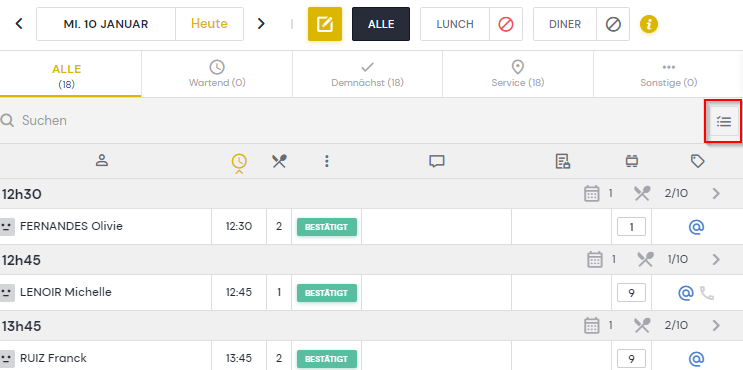
Task: Click the list options icon beside search
Action: click(724, 122)
